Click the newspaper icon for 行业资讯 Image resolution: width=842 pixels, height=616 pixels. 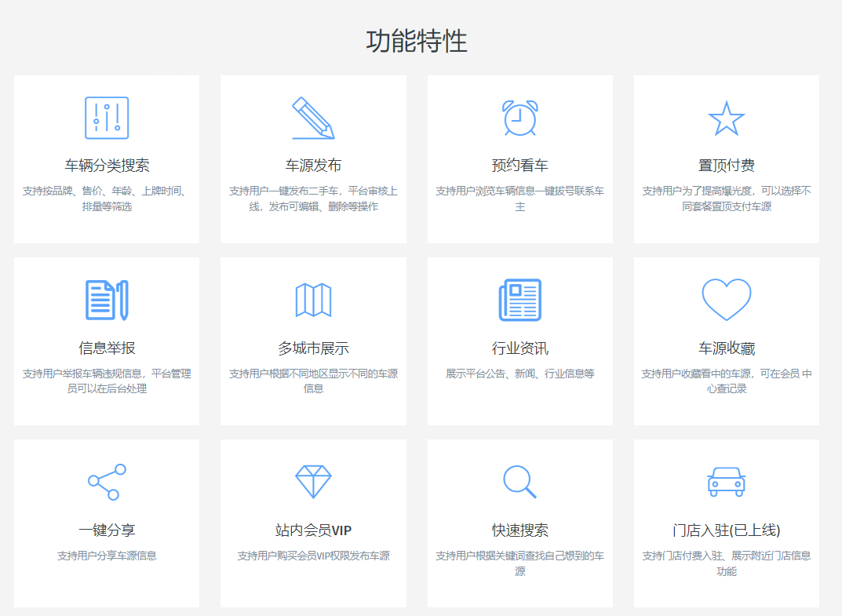(x=519, y=300)
